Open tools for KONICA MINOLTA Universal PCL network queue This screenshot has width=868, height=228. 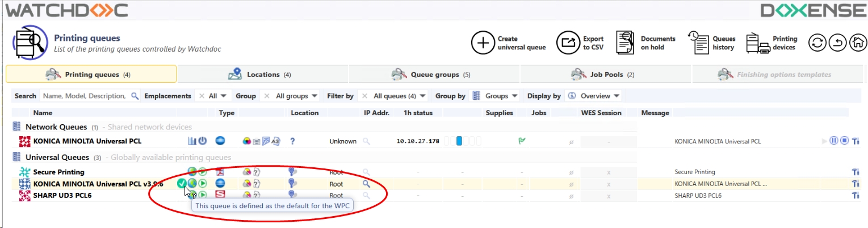pos(856,141)
